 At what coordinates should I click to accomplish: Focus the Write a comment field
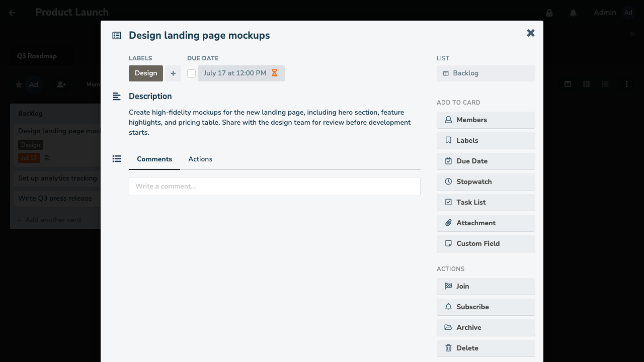pyautogui.click(x=275, y=186)
